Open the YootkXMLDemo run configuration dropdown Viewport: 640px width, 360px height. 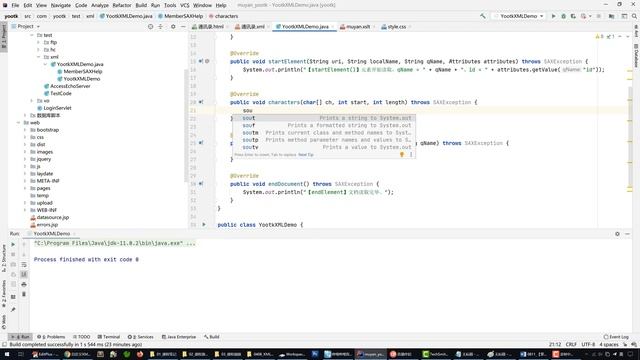[x=519, y=16]
